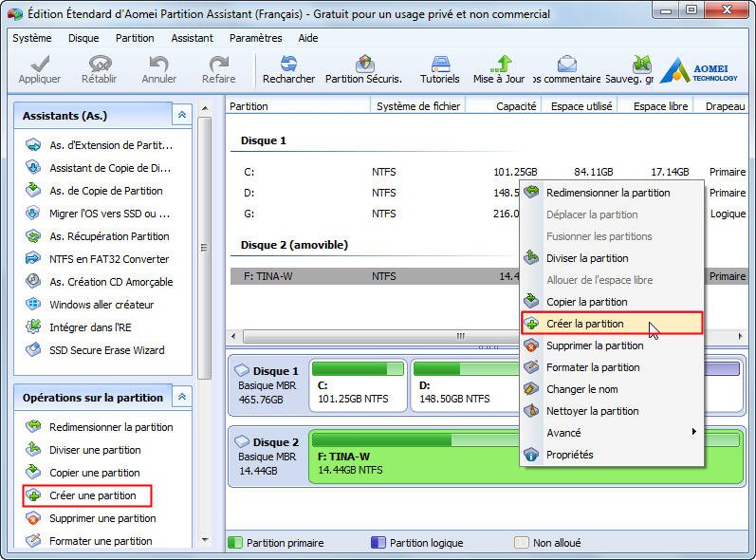Image resolution: width=756 pixels, height=560 pixels.
Task: Sort by Espace libre column header
Action: [x=656, y=106]
